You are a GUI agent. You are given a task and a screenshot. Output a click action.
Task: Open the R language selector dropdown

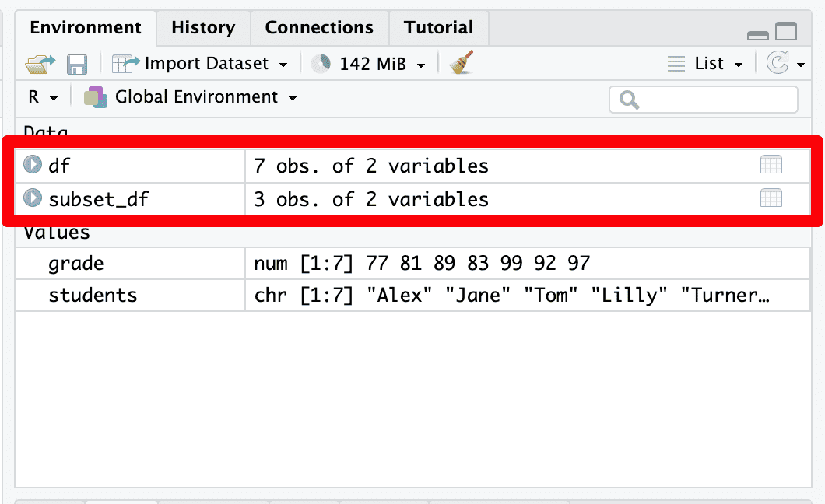tap(43, 97)
